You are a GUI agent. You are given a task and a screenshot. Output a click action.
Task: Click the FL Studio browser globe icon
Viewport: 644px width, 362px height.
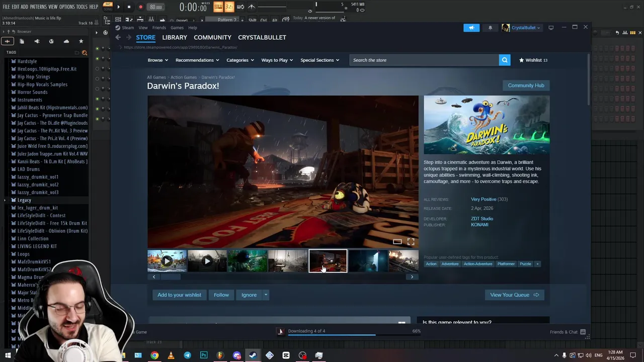51,41
